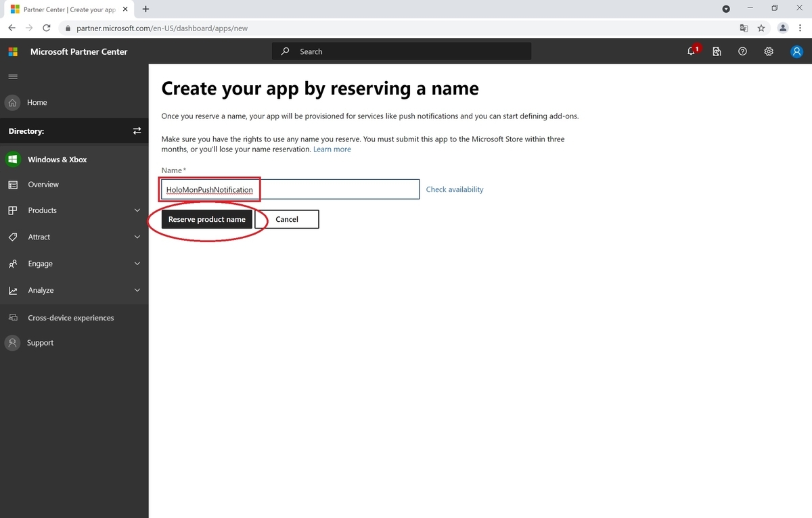Click the Microsoft Partner Center title
This screenshot has height=518, width=812.
tap(78, 51)
